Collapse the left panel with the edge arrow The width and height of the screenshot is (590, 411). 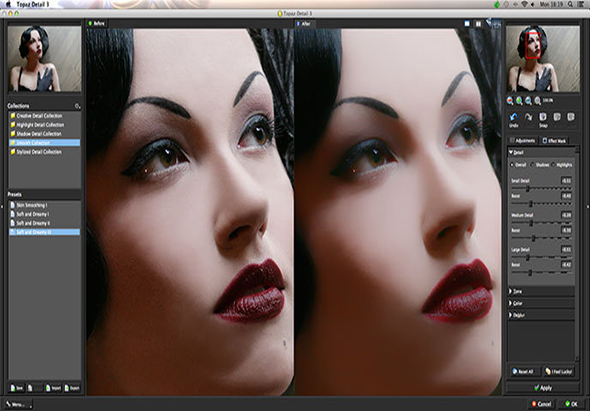(2, 206)
